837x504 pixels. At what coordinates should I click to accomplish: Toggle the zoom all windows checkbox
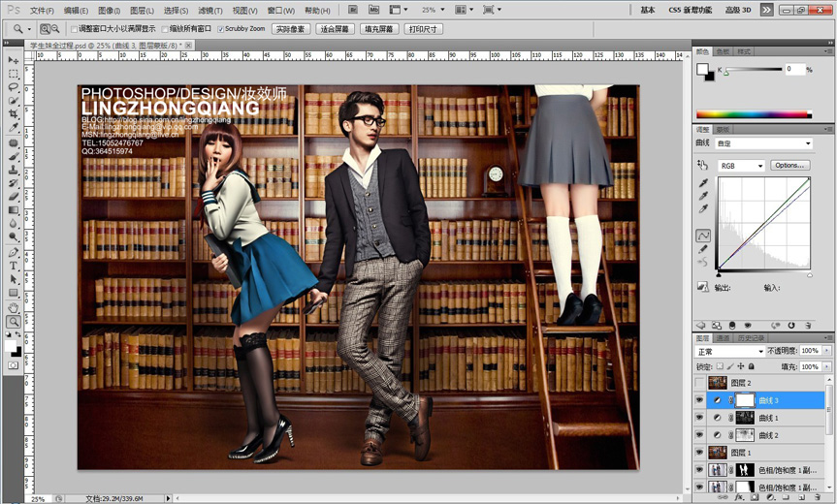[165, 29]
